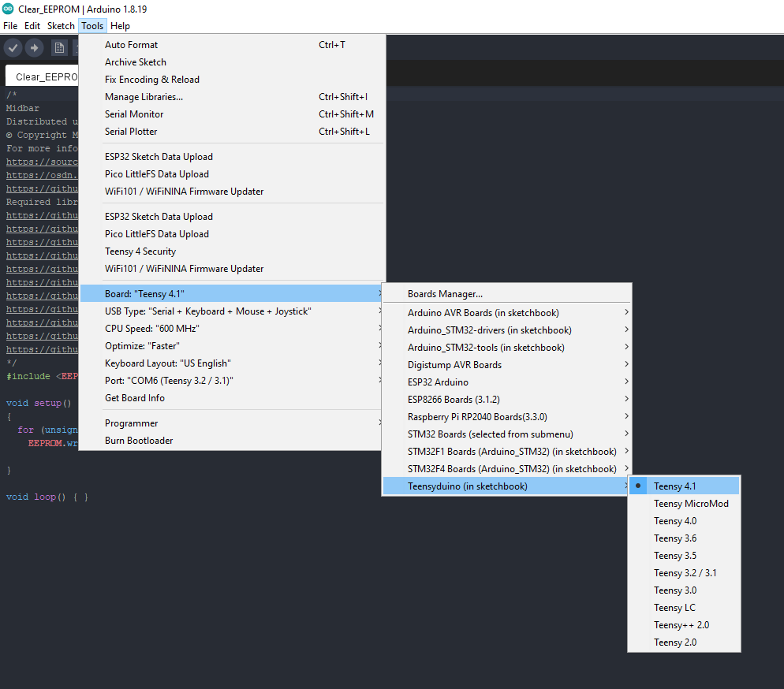Open the Sketch menu
Image resolution: width=784 pixels, height=689 pixels.
(x=61, y=26)
